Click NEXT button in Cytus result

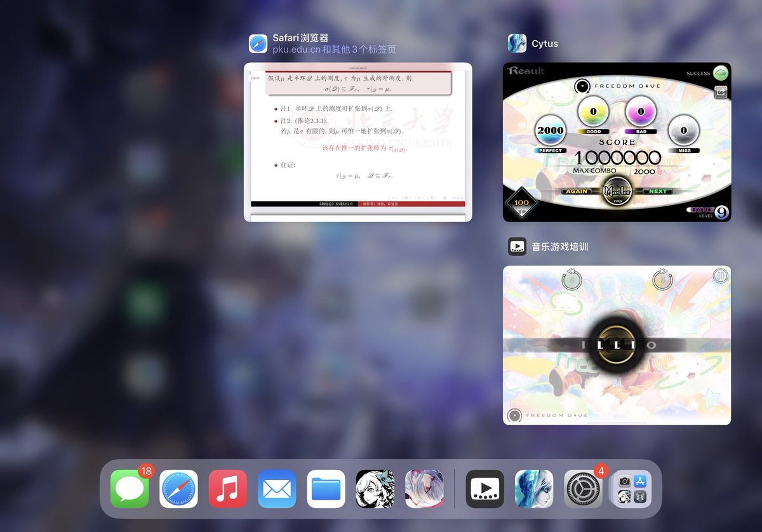658,191
